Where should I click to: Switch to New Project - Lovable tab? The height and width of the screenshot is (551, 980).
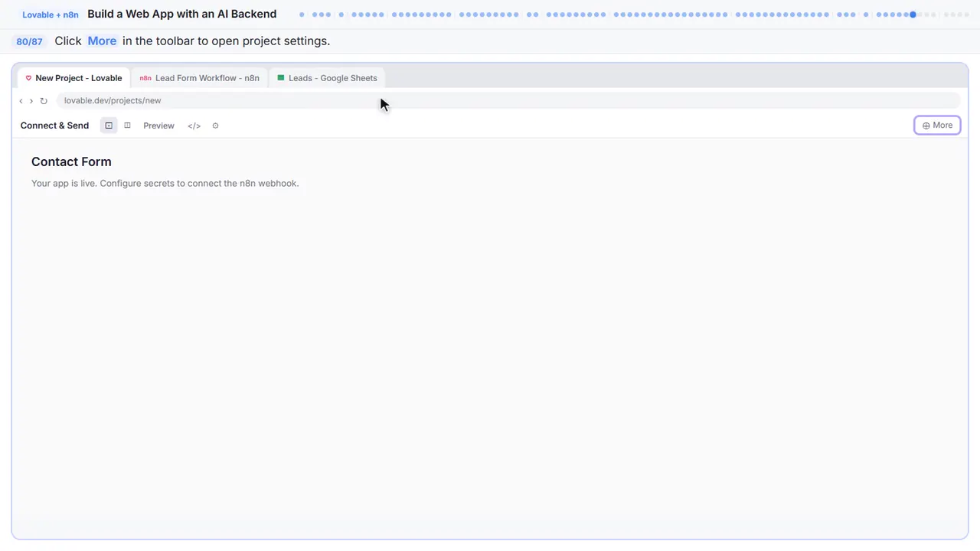[73, 78]
